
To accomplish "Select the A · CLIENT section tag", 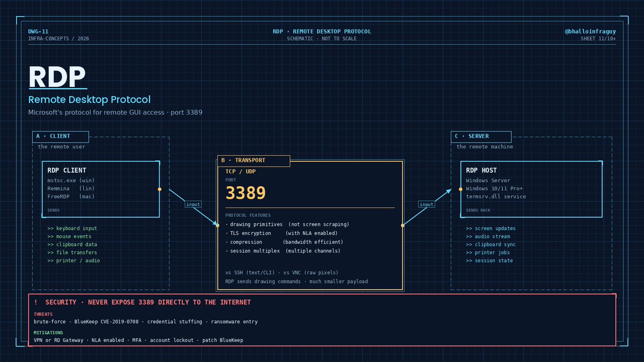I will coord(60,136).
